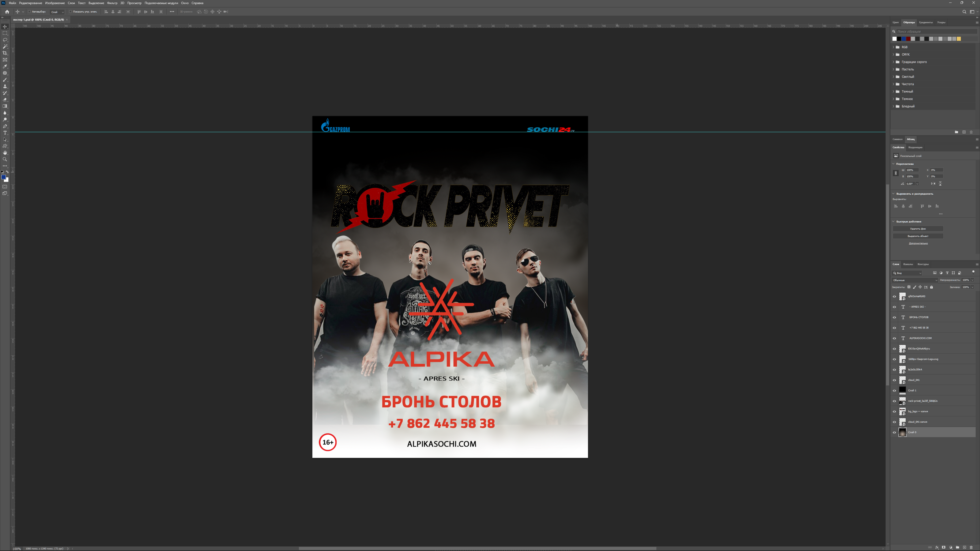Expand the CMYK swatches folder

[x=893, y=54]
